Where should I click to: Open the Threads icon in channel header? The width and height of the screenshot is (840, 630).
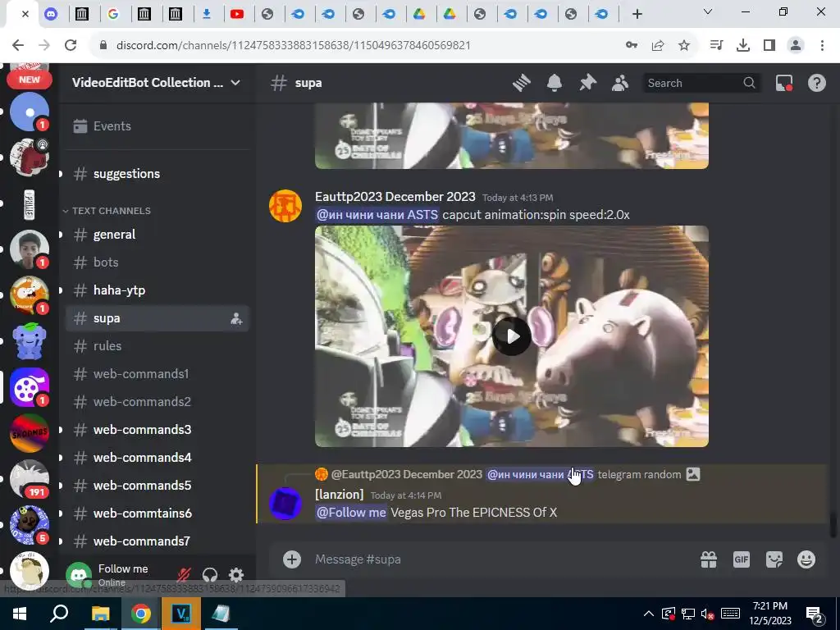(x=521, y=83)
